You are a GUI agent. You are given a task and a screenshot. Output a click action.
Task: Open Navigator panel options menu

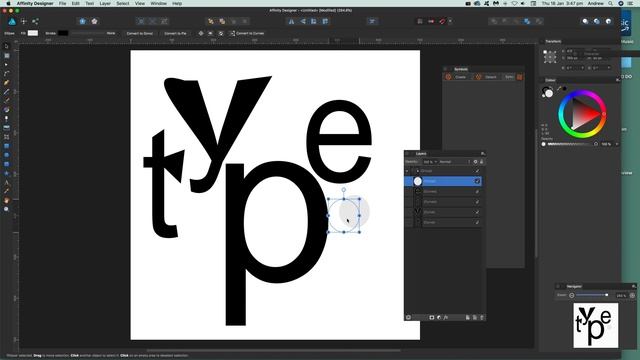tap(633, 286)
